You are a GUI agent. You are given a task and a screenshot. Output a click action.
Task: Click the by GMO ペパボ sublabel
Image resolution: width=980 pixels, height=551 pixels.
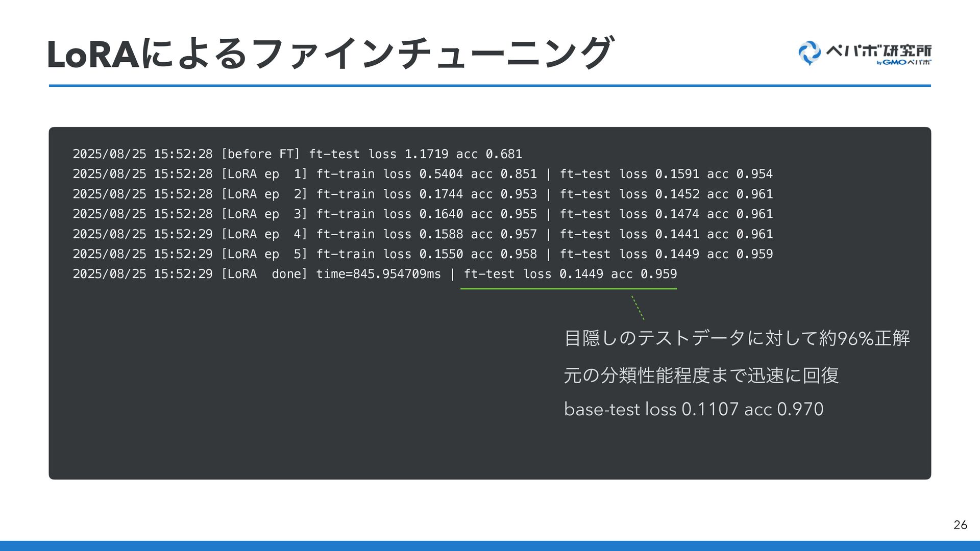pyautogui.click(x=904, y=62)
